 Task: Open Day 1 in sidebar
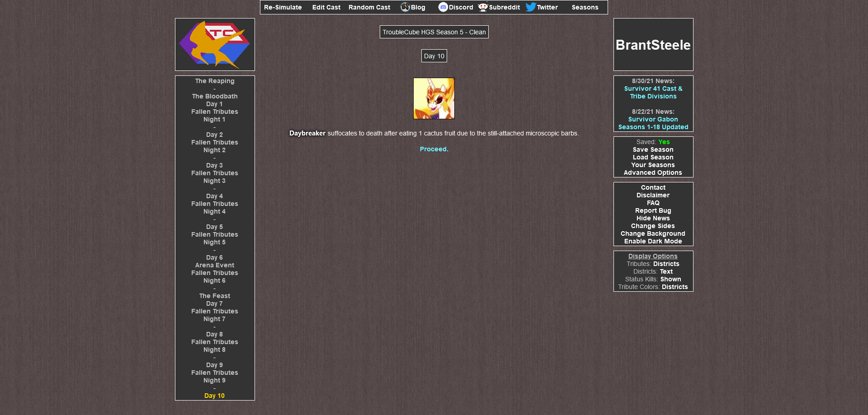tap(215, 104)
